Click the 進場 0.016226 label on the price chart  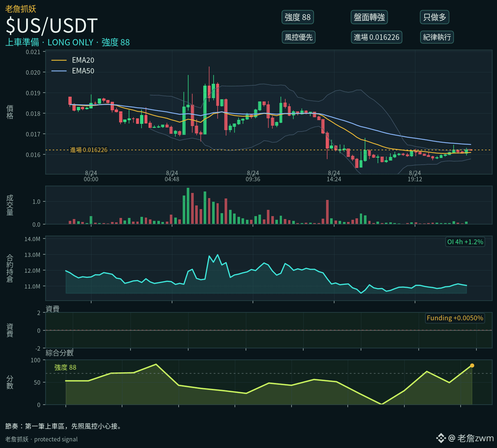coord(89,150)
